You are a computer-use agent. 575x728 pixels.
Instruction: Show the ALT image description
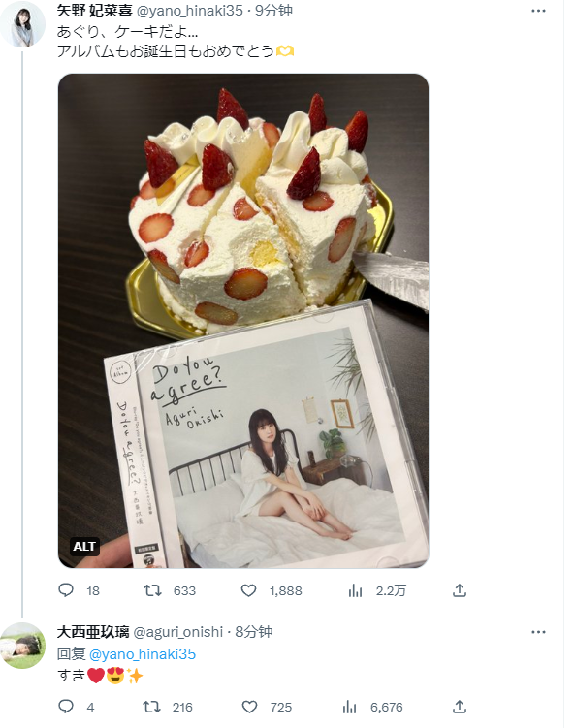click(x=84, y=546)
